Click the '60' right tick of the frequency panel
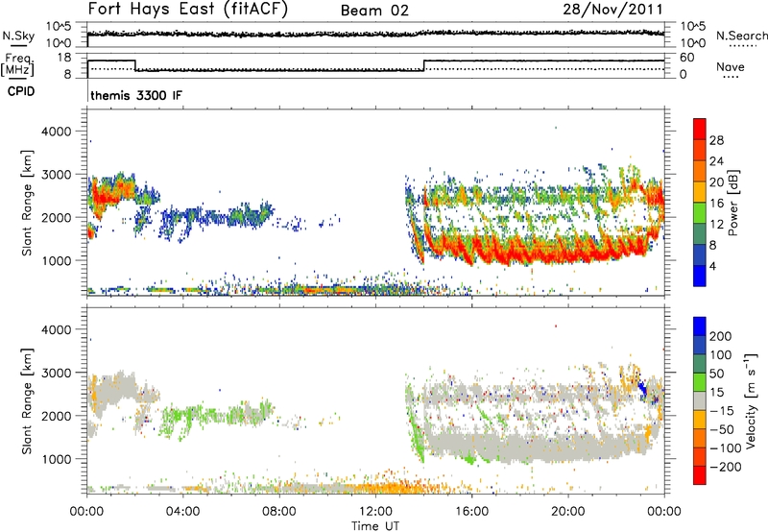Viewport: 768px width, 532px height. (x=687, y=58)
